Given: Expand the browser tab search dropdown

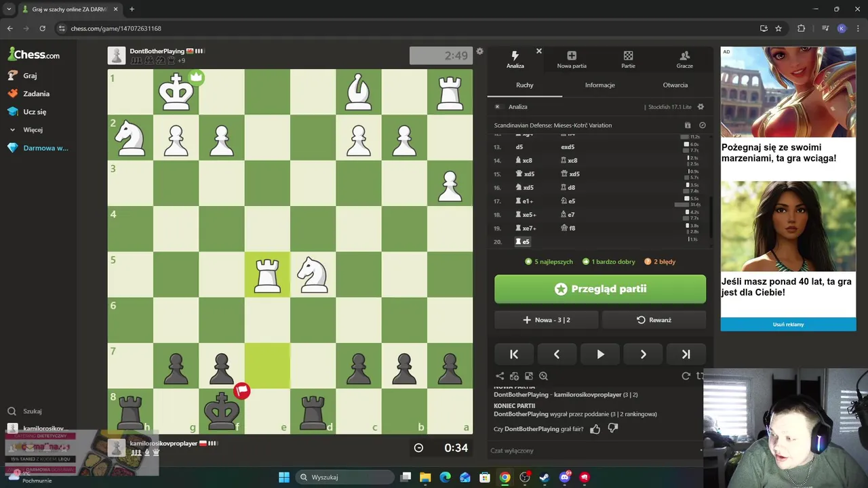Looking at the screenshot, I should pos(9,9).
